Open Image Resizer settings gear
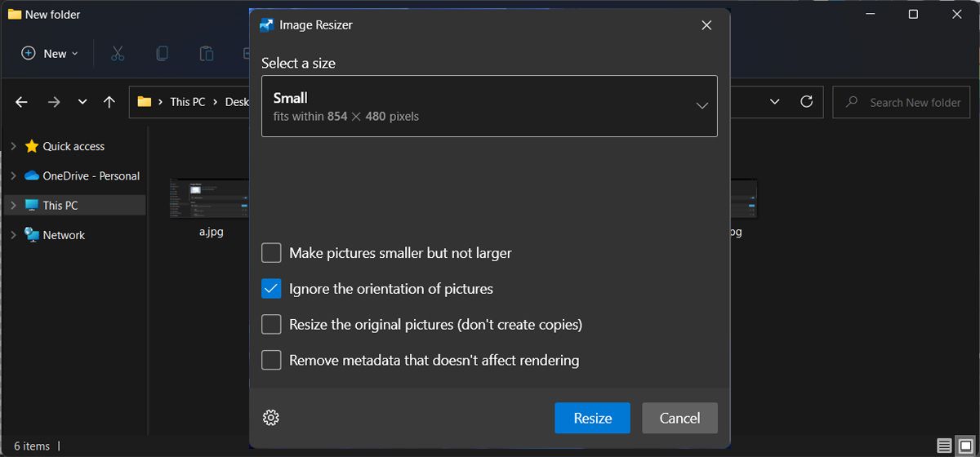The width and height of the screenshot is (980, 457). (271, 418)
